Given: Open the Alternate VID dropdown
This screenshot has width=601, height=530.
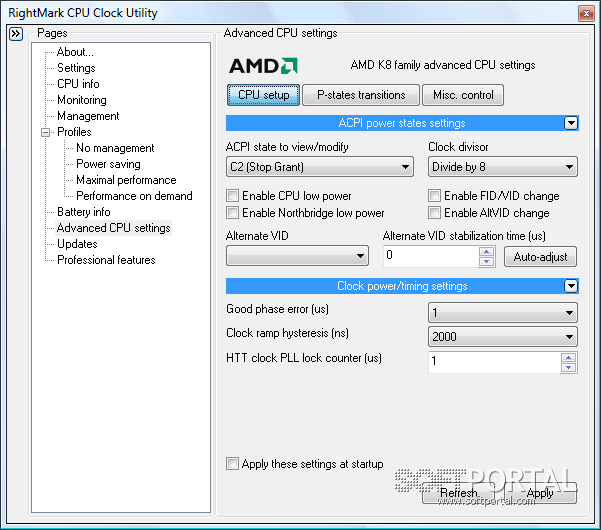Looking at the screenshot, I should (x=297, y=256).
